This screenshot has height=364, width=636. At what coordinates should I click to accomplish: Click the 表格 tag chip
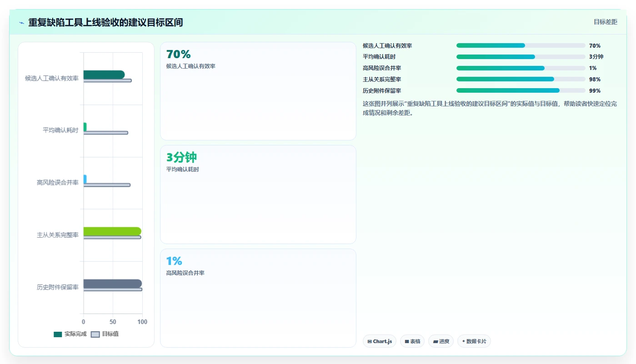[x=412, y=341]
